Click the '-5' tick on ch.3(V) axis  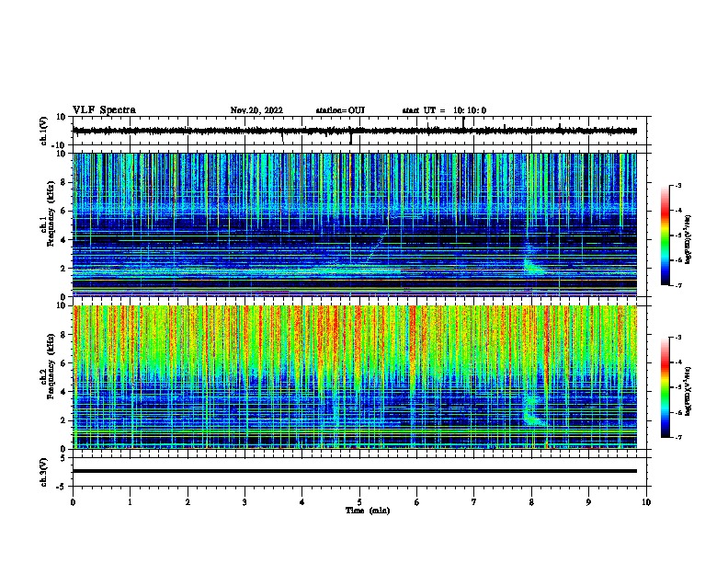pos(62,487)
